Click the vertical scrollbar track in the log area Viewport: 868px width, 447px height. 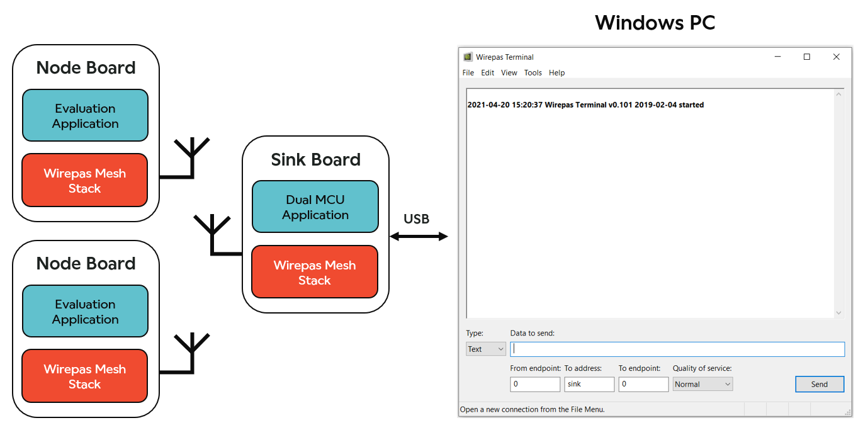(x=838, y=201)
